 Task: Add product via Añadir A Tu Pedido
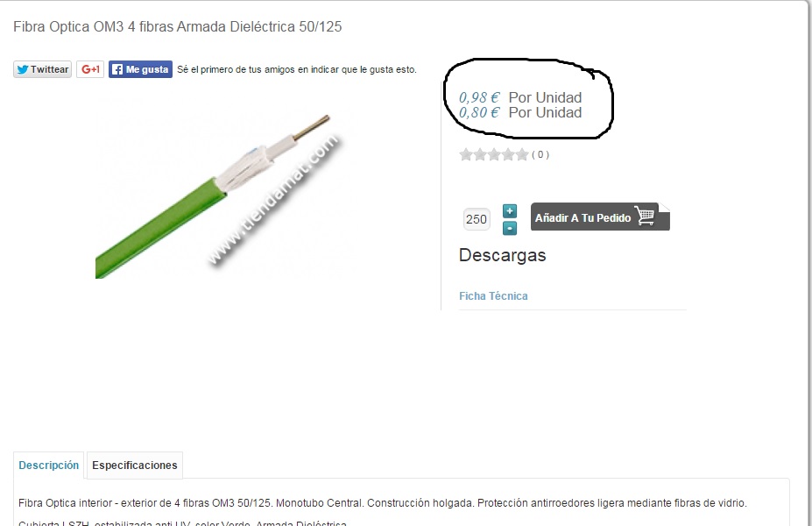pyautogui.click(x=600, y=217)
